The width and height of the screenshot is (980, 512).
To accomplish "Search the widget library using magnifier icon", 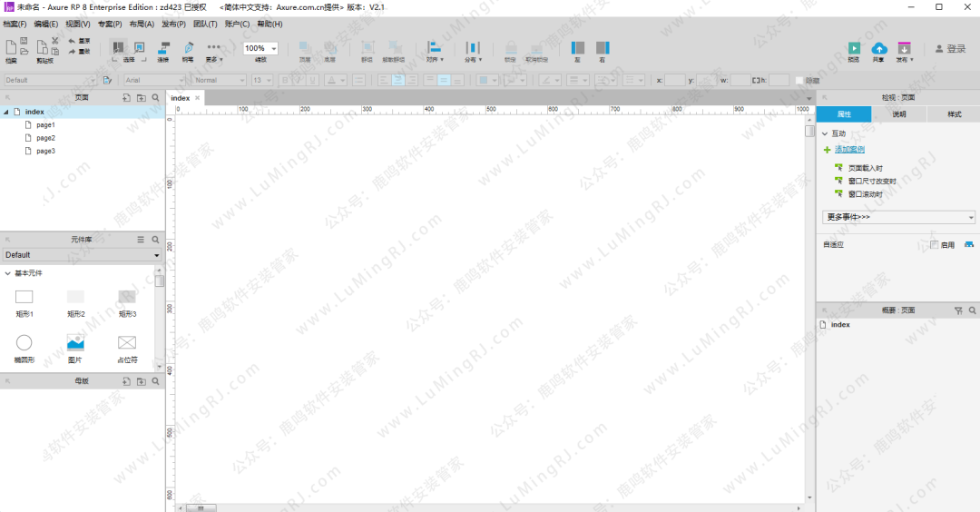I will click(155, 240).
